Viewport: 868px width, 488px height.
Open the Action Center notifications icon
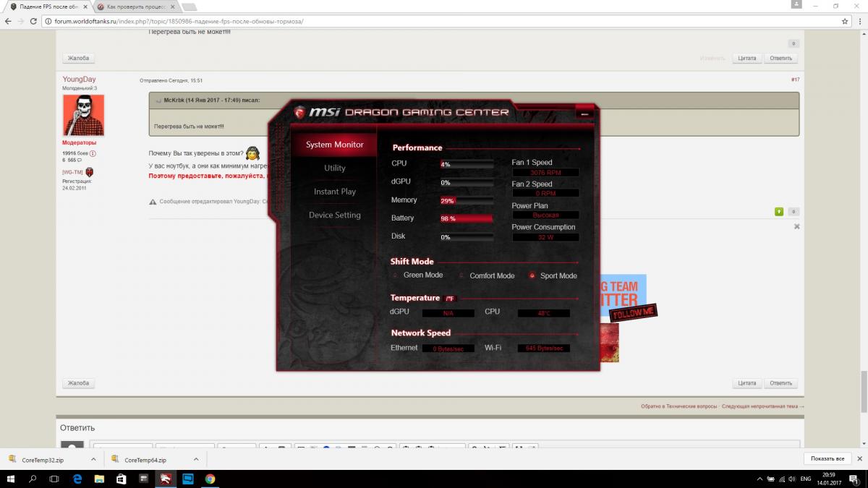click(854, 479)
